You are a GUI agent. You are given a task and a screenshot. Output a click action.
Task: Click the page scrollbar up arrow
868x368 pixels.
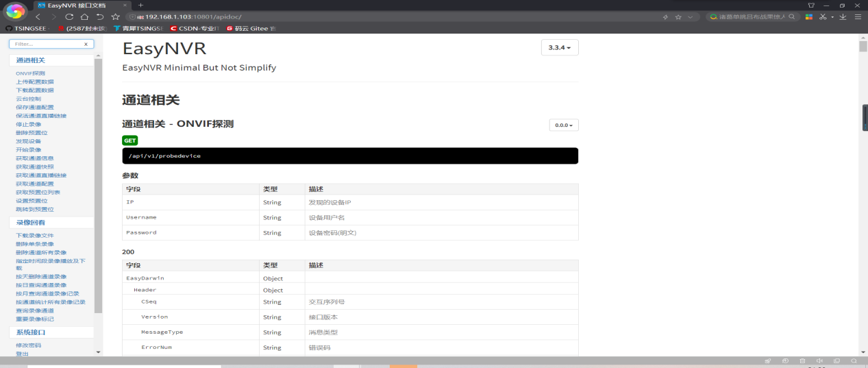(x=863, y=38)
